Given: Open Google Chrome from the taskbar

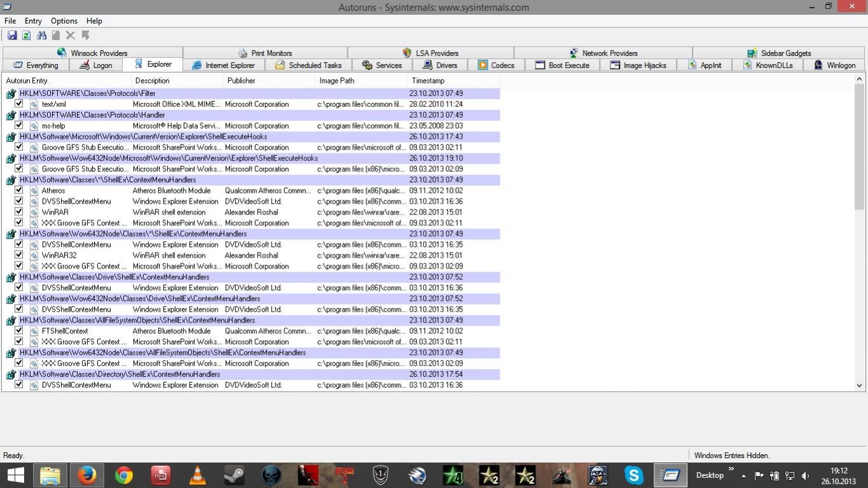Looking at the screenshot, I should 124,475.
